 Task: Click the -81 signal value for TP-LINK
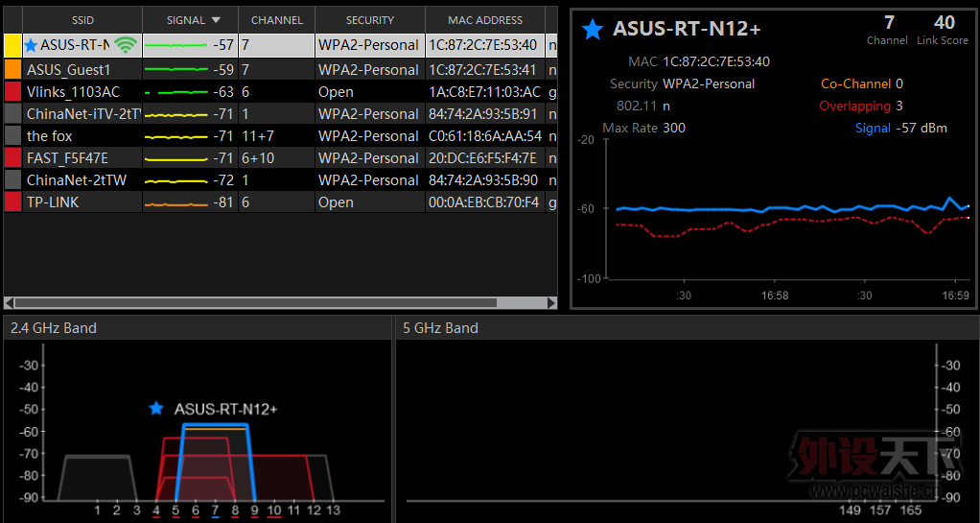point(223,202)
